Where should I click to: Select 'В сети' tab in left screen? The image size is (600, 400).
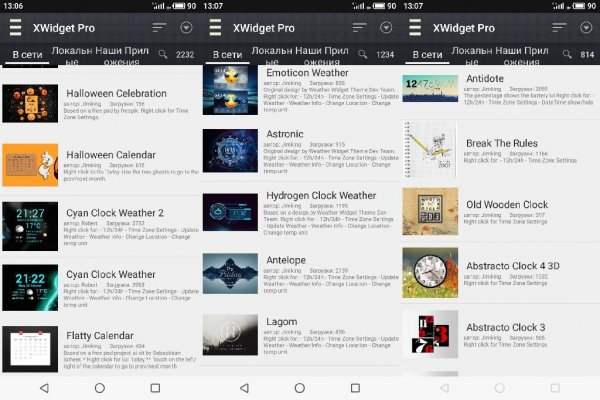pos(27,55)
